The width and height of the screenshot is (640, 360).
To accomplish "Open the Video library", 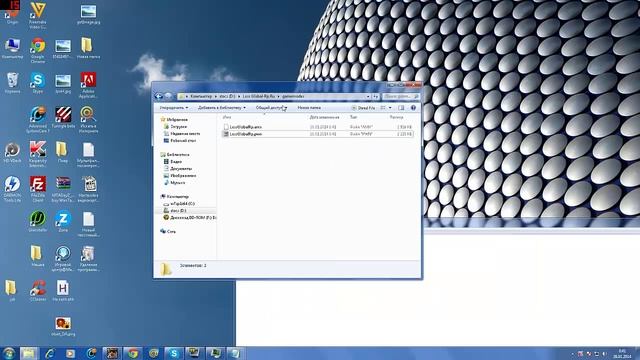I will point(173,162).
